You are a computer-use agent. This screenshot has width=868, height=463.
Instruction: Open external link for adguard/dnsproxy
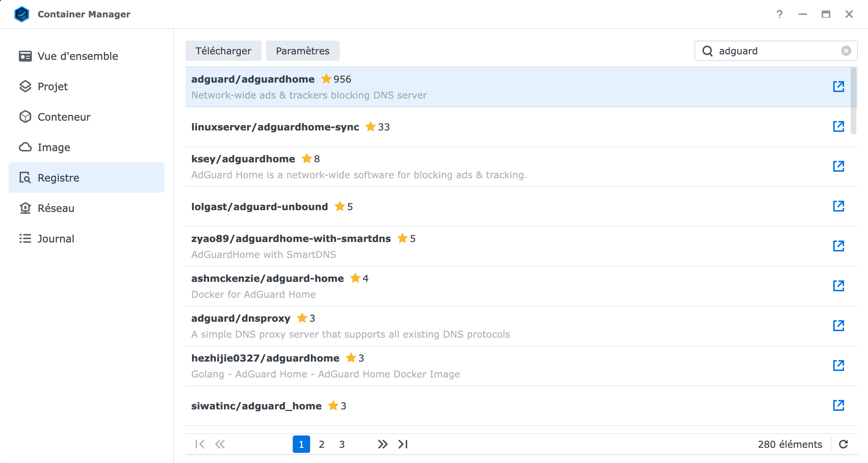coord(838,326)
